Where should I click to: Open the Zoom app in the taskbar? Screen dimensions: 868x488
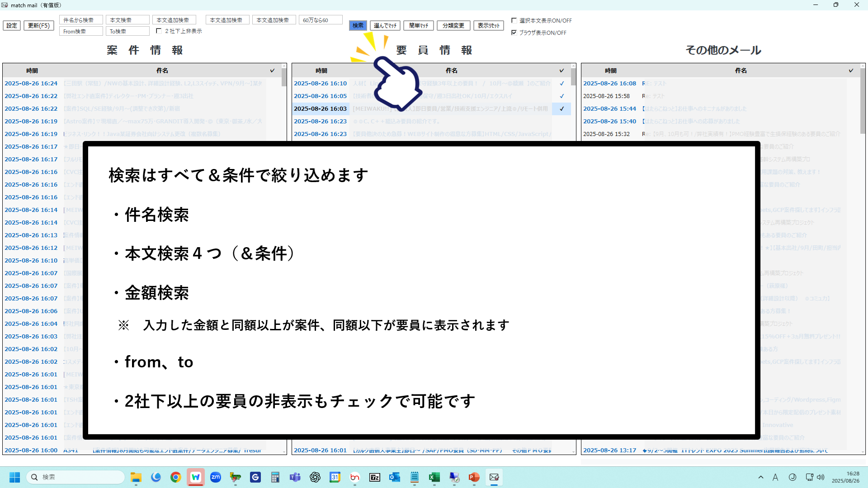(x=216, y=477)
